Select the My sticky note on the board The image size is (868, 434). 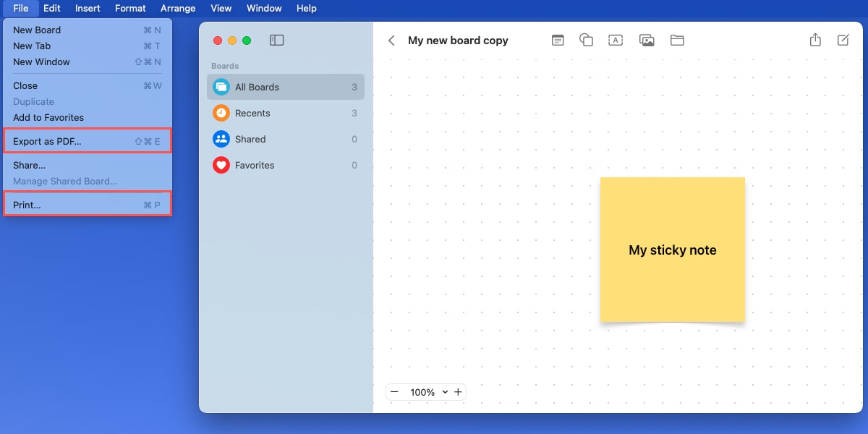point(672,250)
